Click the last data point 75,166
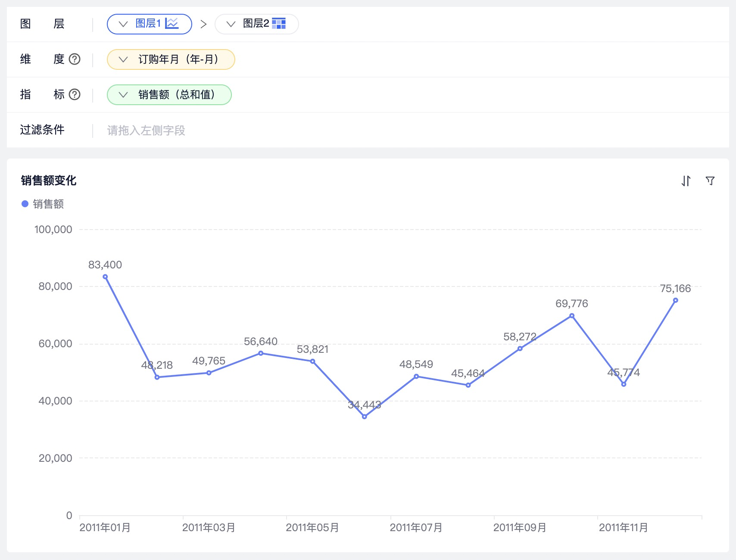Screen dimensions: 736x560 [676, 300]
